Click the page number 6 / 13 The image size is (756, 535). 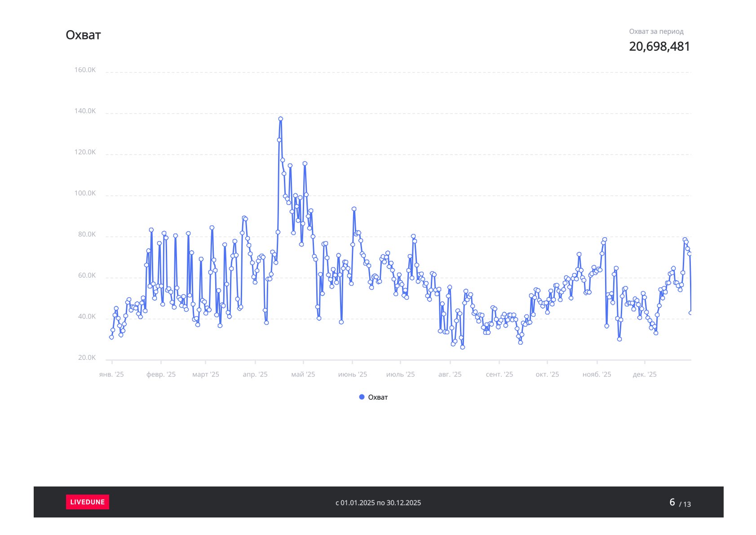click(x=680, y=503)
